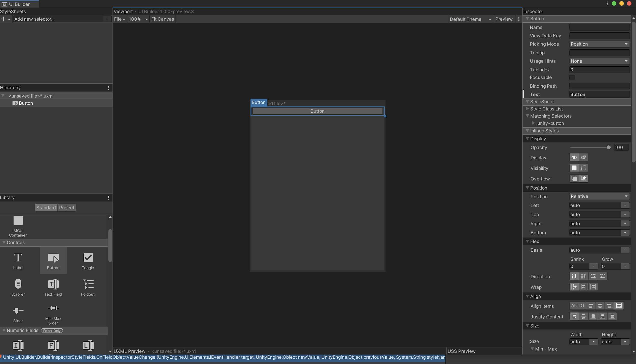Set Justify Content to space-between
Image resolution: width=636 pixels, height=364 pixels.
click(x=602, y=316)
